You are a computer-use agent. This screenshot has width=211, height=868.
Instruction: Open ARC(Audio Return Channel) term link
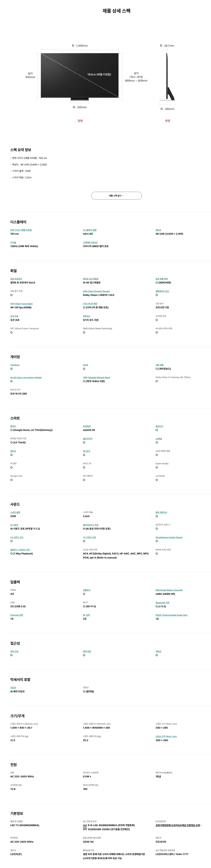tap(169, 590)
